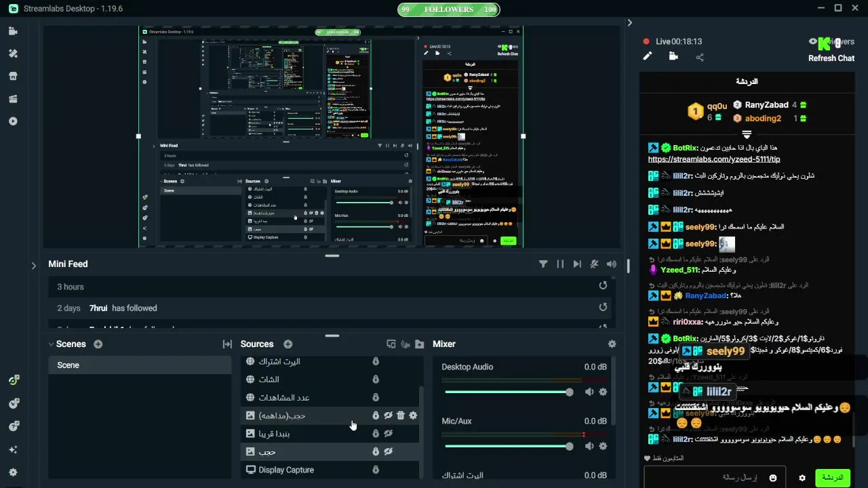Open the Editor studio icon in left sidebar
The height and width of the screenshot is (488, 868).
[13, 31]
